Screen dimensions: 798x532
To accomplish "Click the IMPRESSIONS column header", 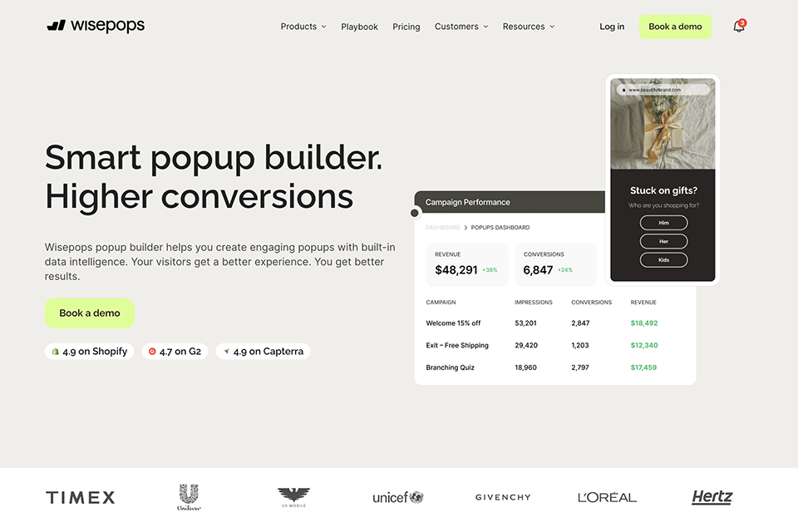I will pyautogui.click(x=534, y=303).
